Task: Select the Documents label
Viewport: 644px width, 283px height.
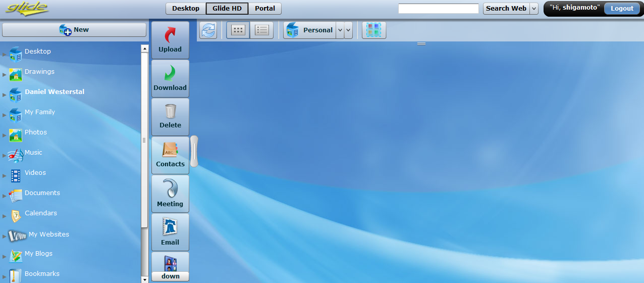Action: click(x=42, y=193)
